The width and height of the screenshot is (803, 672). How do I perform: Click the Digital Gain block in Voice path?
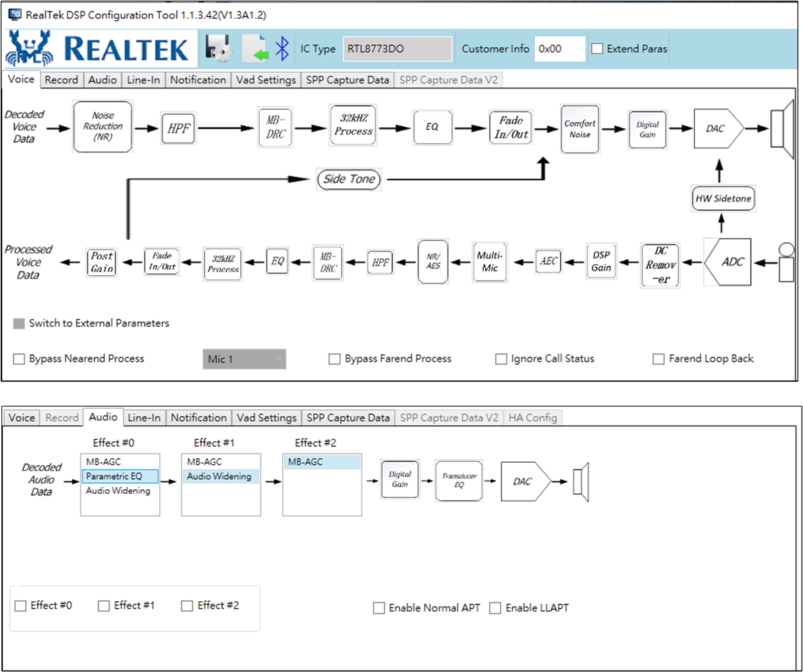tap(647, 130)
